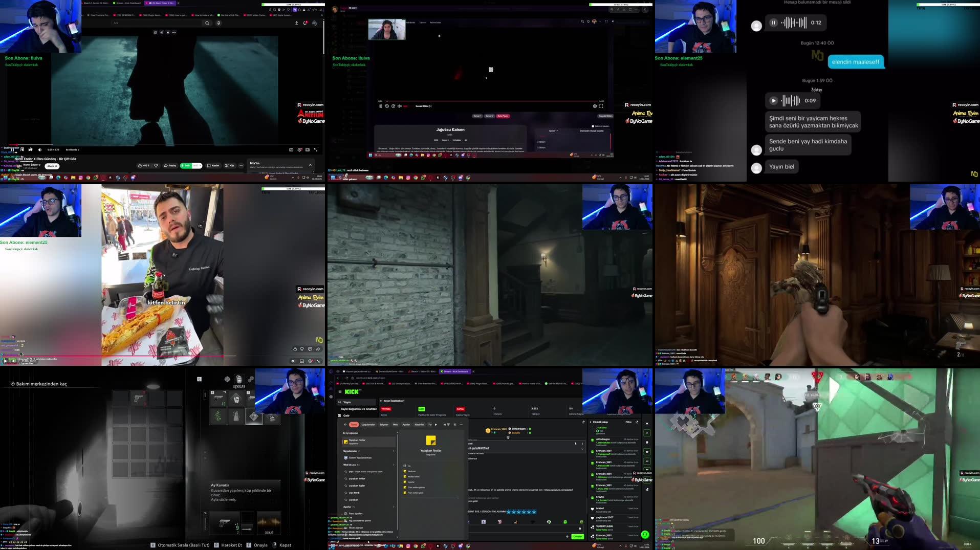Click the emoji picker icon in Kick chat
Image resolution: width=980 pixels, height=550 pixels.
click(x=580, y=529)
